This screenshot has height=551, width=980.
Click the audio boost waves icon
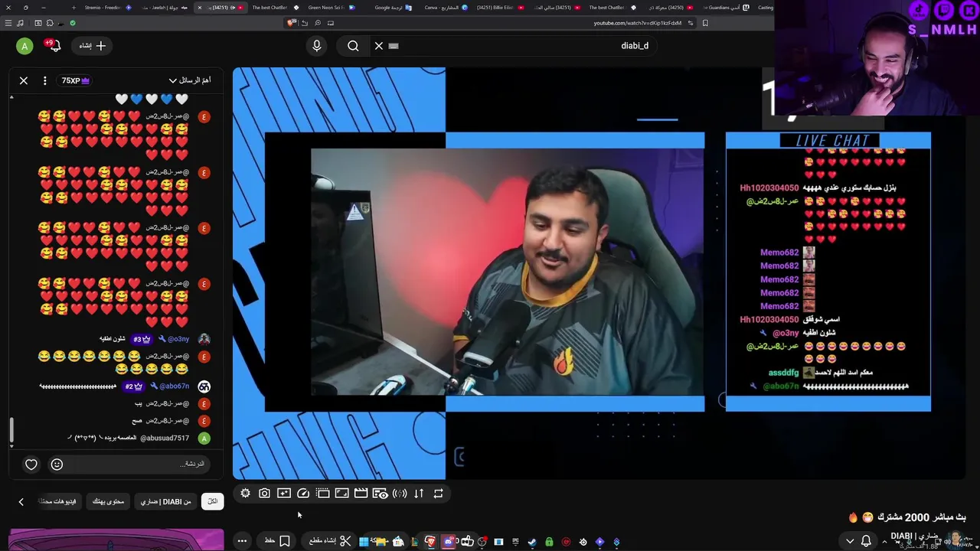click(400, 494)
